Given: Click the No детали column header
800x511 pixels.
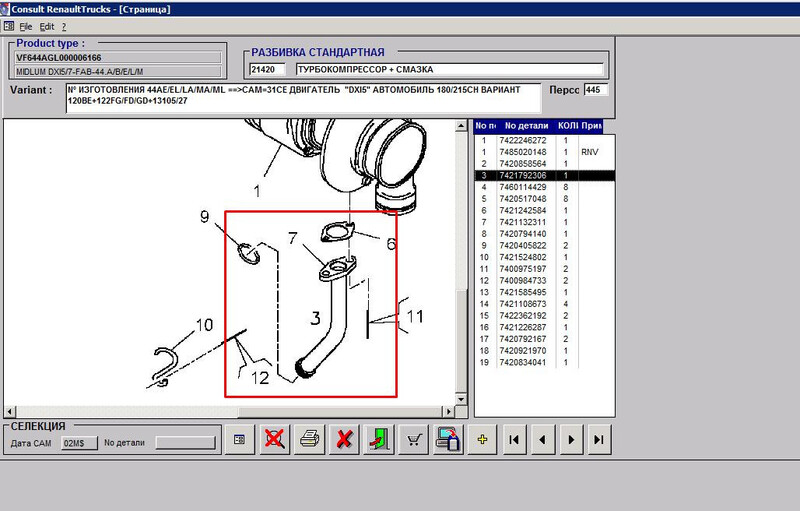Looking at the screenshot, I should 526,125.
